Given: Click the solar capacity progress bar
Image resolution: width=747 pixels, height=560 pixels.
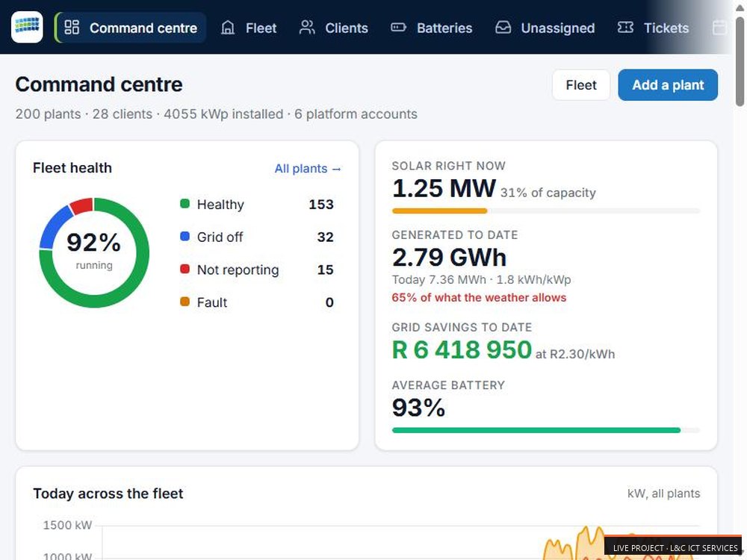Looking at the screenshot, I should point(546,211).
